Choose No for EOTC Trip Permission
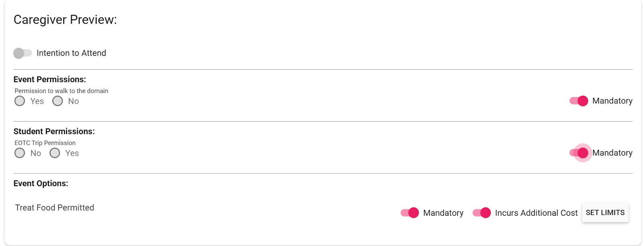 coord(20,153)
